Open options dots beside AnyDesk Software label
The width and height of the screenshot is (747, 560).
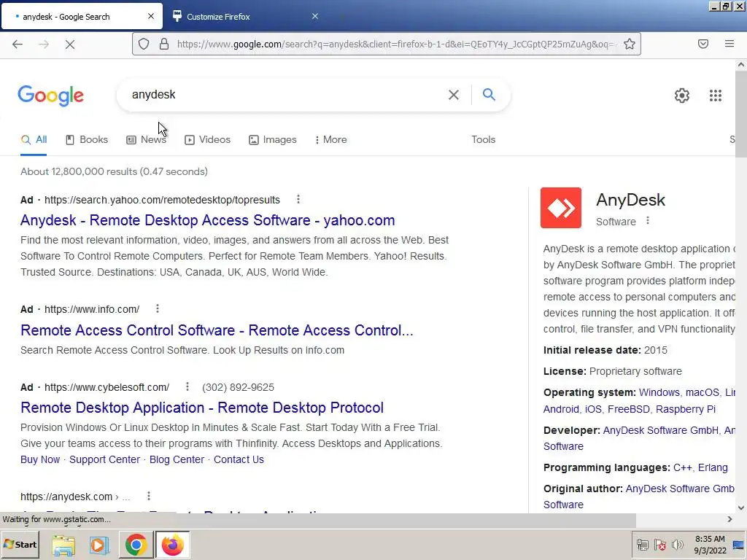click(x=648, y=221)
